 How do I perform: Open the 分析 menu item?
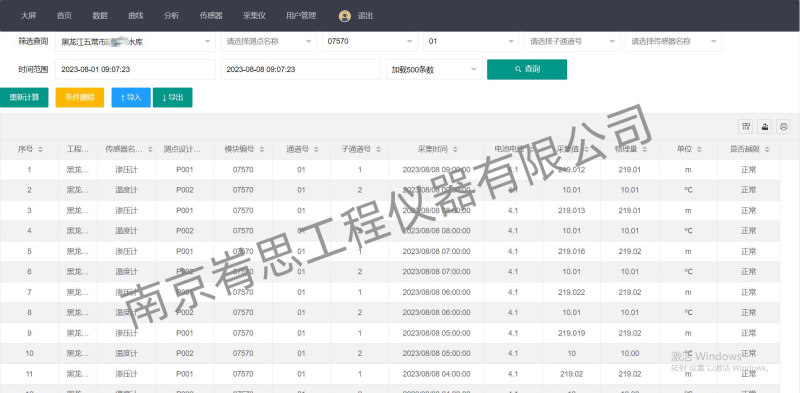tap(171, 16)
